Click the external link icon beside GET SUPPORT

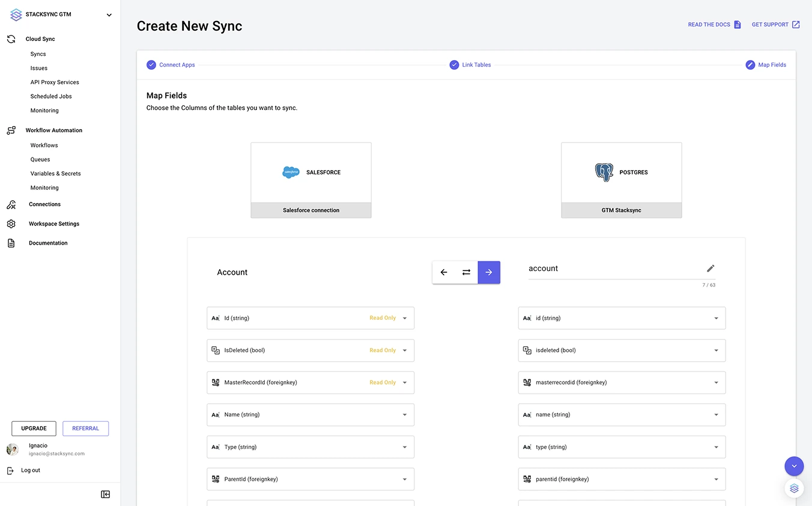click(x=796, y=25)
